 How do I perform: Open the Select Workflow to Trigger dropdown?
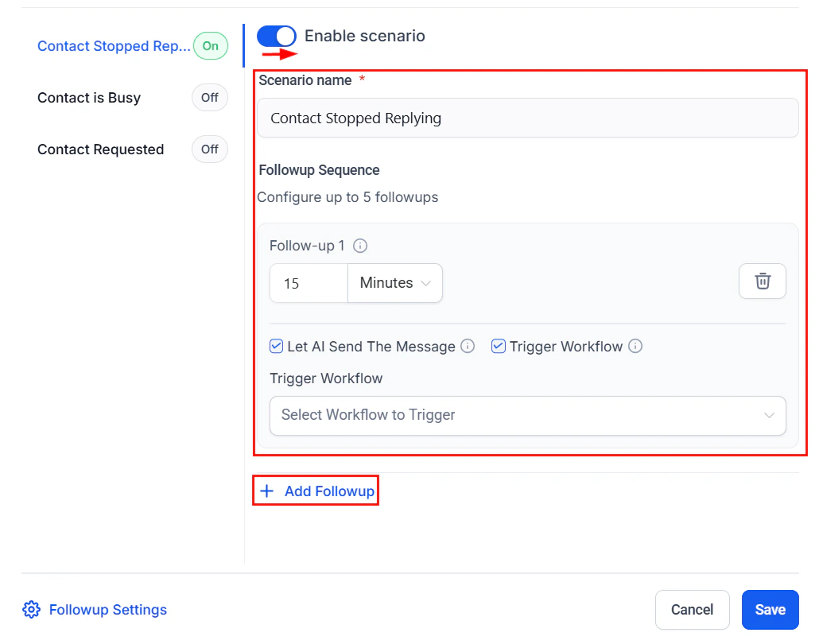[527, 415]
